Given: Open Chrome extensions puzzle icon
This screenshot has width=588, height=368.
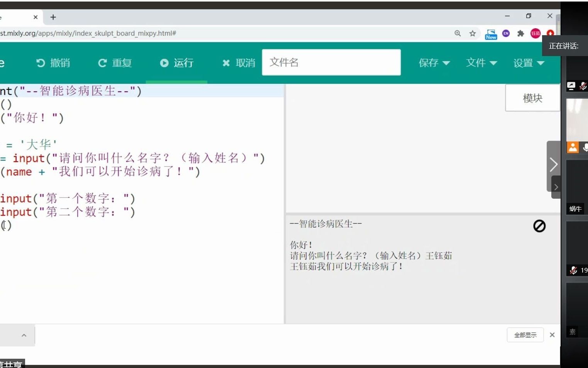Looking at the screenshot, I should tap(520, 34).
